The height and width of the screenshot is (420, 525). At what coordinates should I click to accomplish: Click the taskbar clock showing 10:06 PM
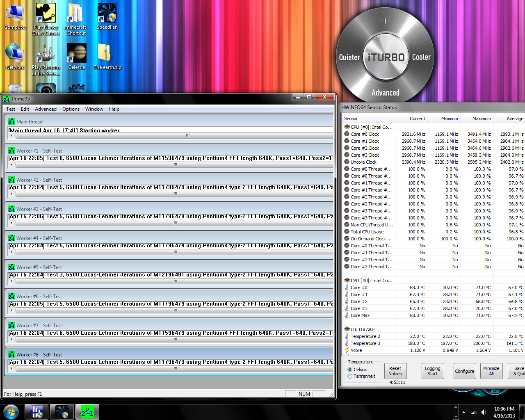[x=504, y=412]
